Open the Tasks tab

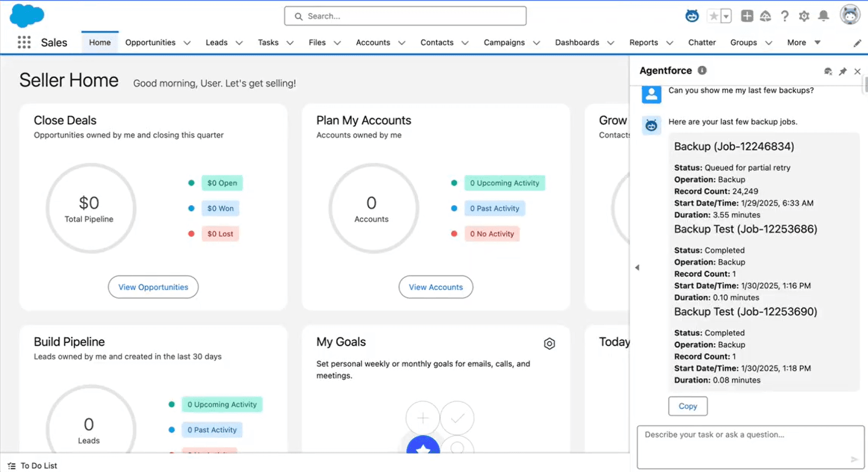tap(268, 42)
